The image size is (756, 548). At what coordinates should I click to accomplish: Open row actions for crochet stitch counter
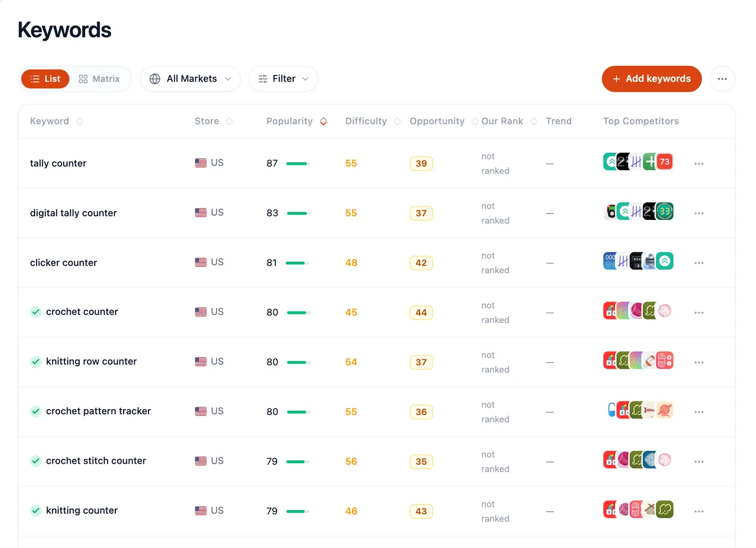click(x=699, y=462)
